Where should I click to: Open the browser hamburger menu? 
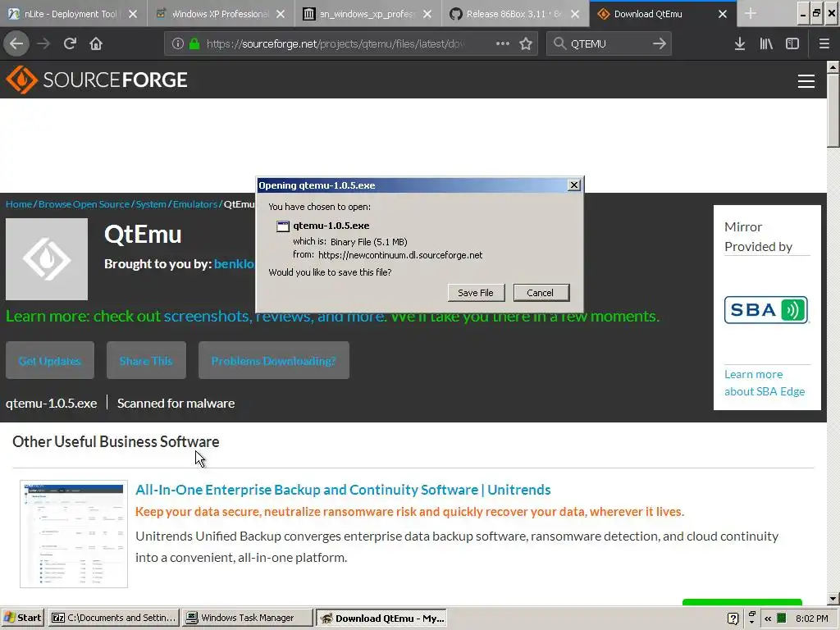tap(824, 43)
